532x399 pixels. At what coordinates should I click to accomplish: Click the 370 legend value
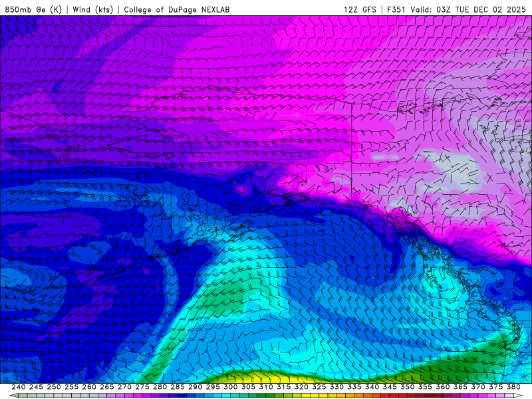[478, 387]
